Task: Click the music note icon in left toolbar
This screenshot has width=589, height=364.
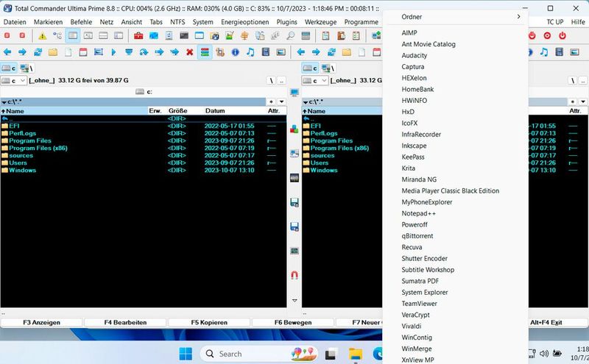Action: pyautogui.click(x=250, y=51)
